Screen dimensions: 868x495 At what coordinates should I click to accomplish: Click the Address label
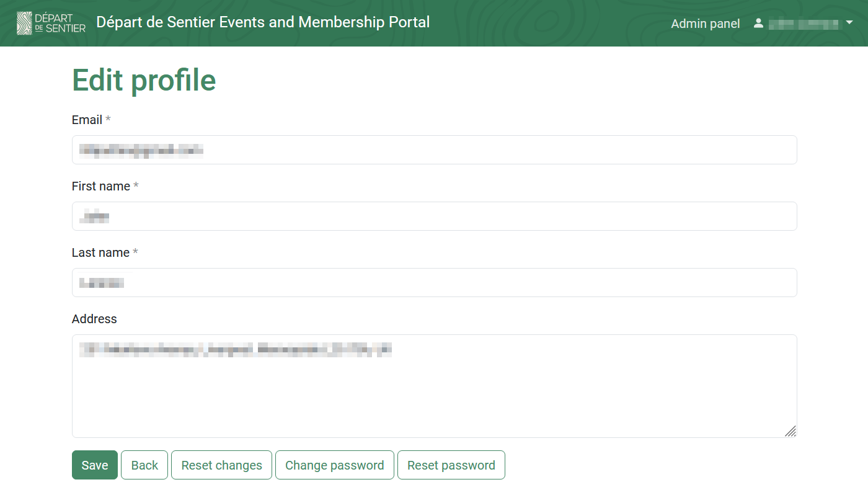(94, 319)
